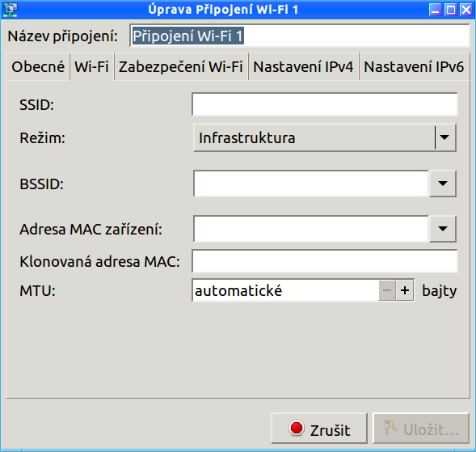This screenshot has height=452, width=476.
Task: Click into the MTU automatické value field
Action: pos(285,291)
